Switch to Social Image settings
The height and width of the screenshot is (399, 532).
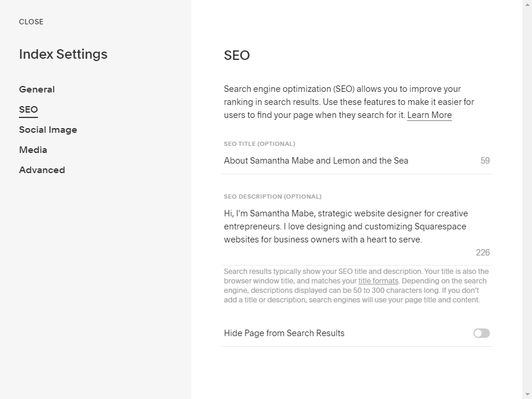[48, 130]
